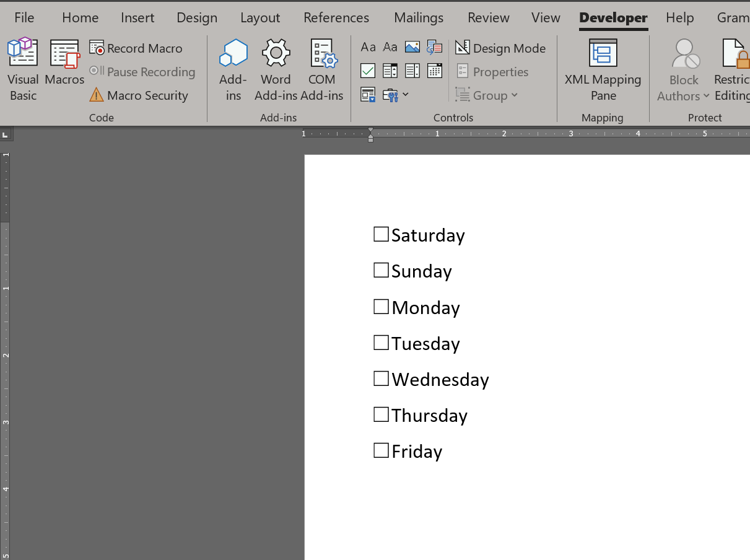Screen dimensions: 750x560
Task: Click the Properties button in Controls
Action: click(x=492, y=72)
